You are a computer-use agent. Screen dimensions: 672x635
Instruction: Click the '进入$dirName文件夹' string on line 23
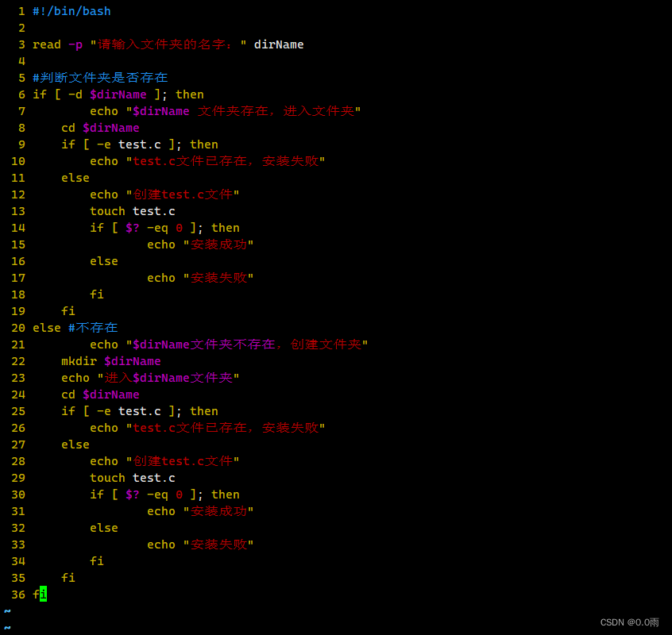(x=168, y=378)
